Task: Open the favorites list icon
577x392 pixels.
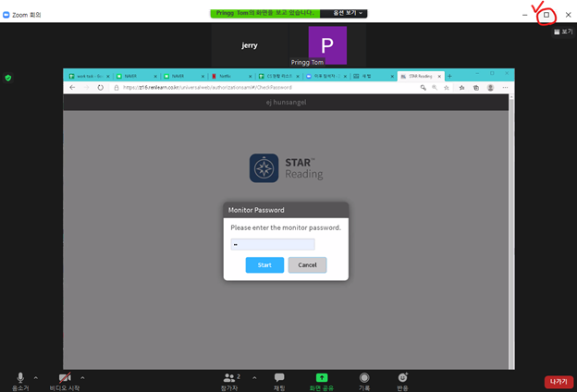Action: [461, 88]
